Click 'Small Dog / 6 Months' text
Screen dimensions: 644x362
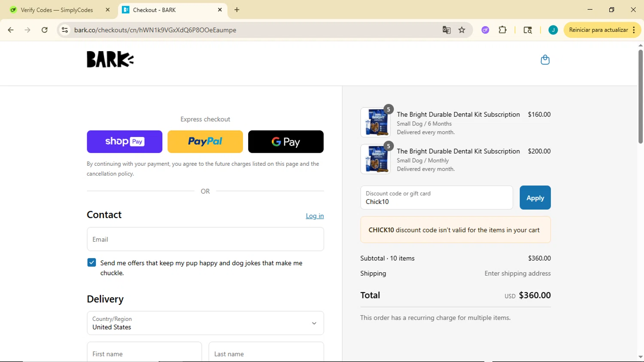click(424, 124)
